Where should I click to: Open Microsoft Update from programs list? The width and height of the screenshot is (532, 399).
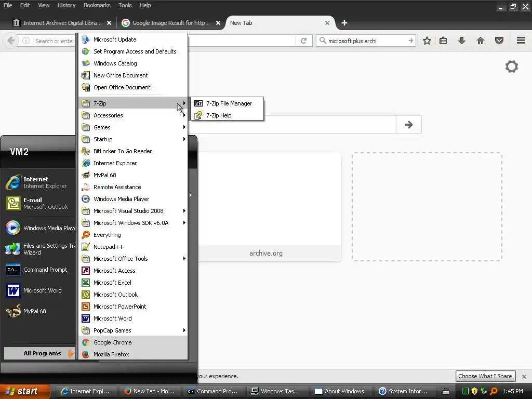click(x=133, y=39)
